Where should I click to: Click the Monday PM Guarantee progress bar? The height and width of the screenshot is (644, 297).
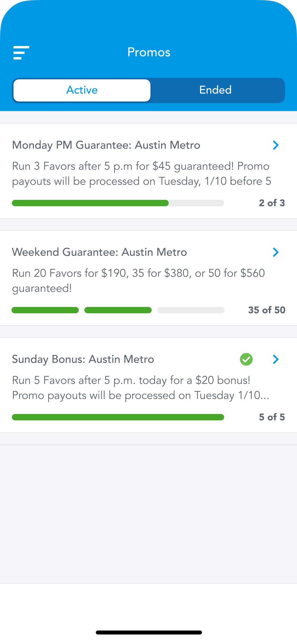tap(118, 203)
